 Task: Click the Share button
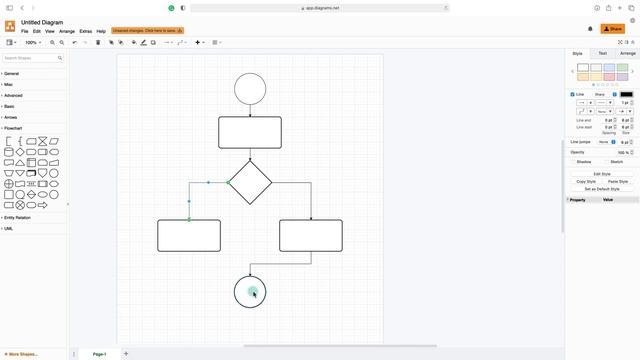(x=613, y=29)
